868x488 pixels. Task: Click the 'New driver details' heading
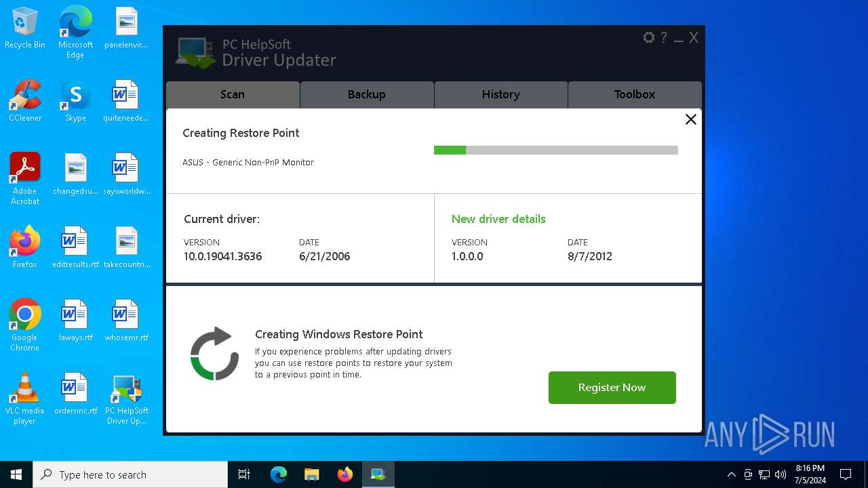pyautogui.click(x=498, y=219)
